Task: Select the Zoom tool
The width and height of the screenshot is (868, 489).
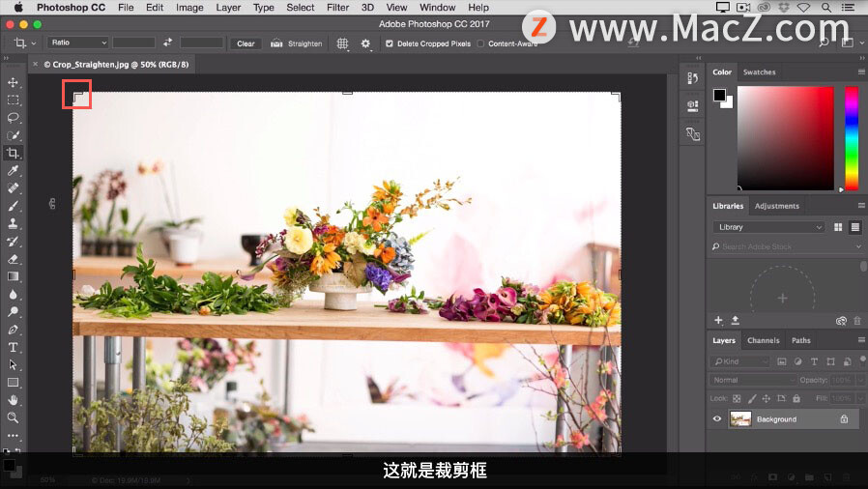Action: (13, 417)
